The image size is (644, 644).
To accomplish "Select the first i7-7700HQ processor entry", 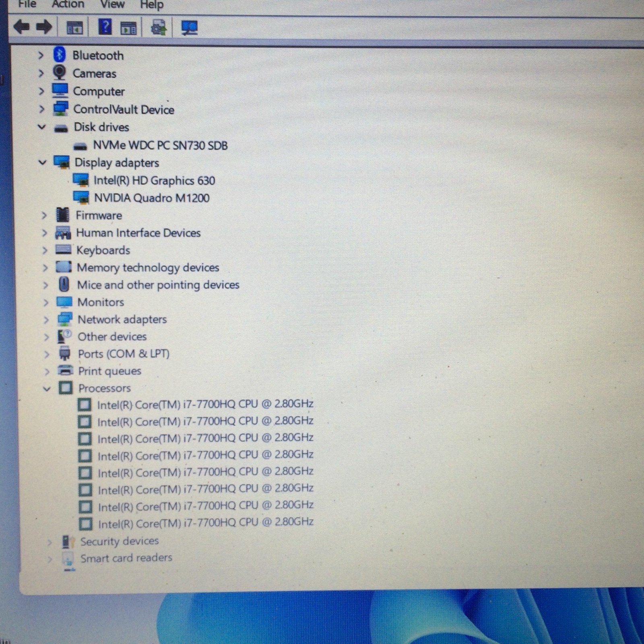I will (x=205, y=404).
